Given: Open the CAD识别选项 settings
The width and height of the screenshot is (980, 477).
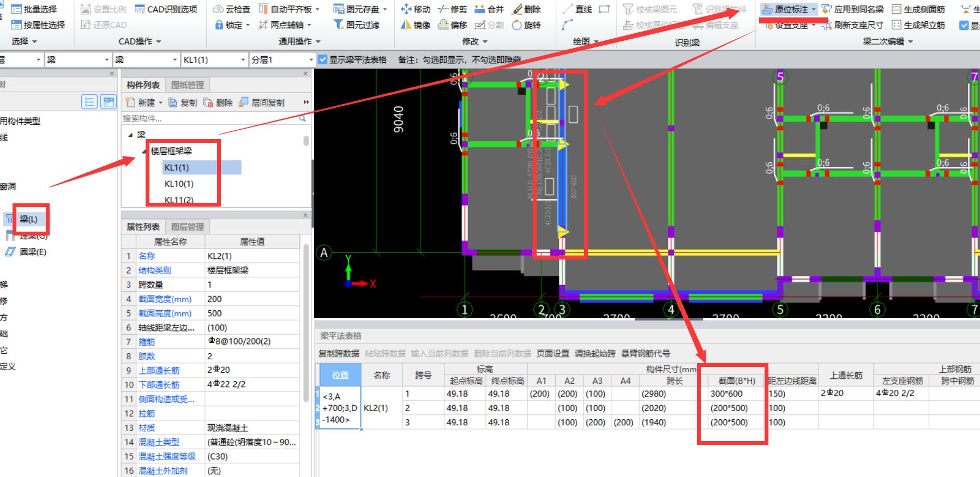Looking at the screenshot, I should pos(166,9).
